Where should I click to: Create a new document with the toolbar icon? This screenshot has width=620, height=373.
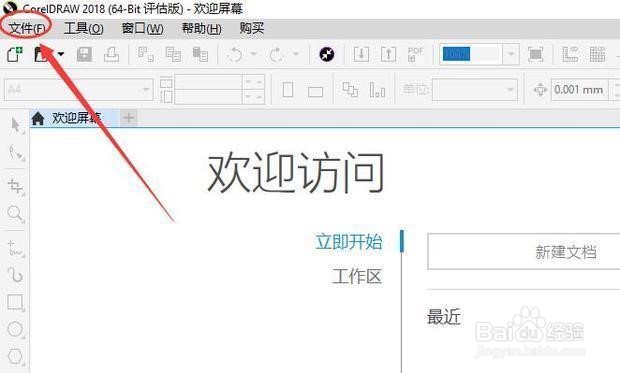coord(15,54)
